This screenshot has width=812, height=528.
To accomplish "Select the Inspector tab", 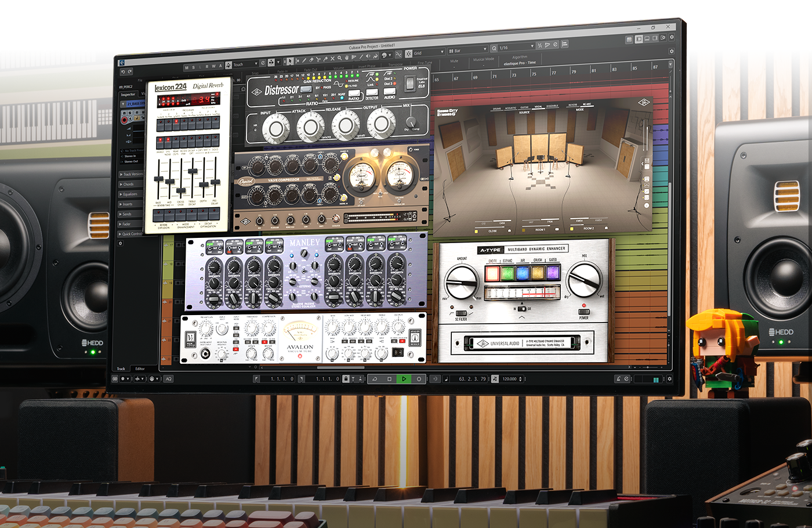I will pyautogui.click(x=128, y=94).
